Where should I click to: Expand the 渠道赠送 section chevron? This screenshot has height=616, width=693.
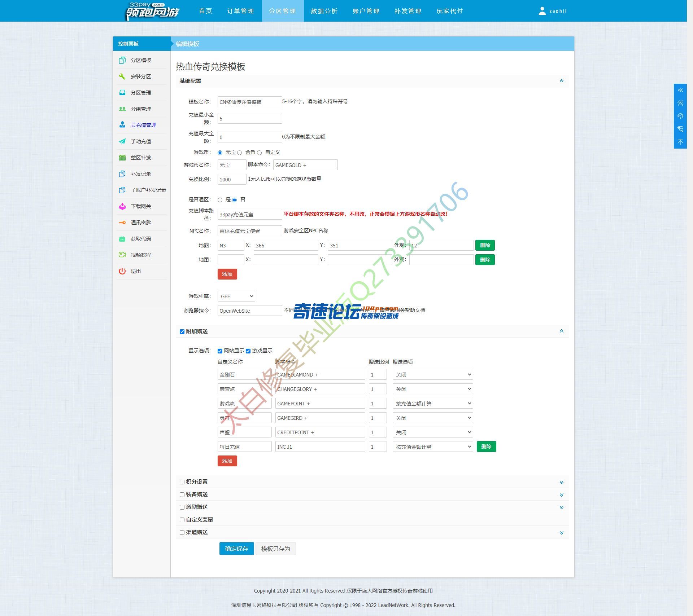click(562, 533)
